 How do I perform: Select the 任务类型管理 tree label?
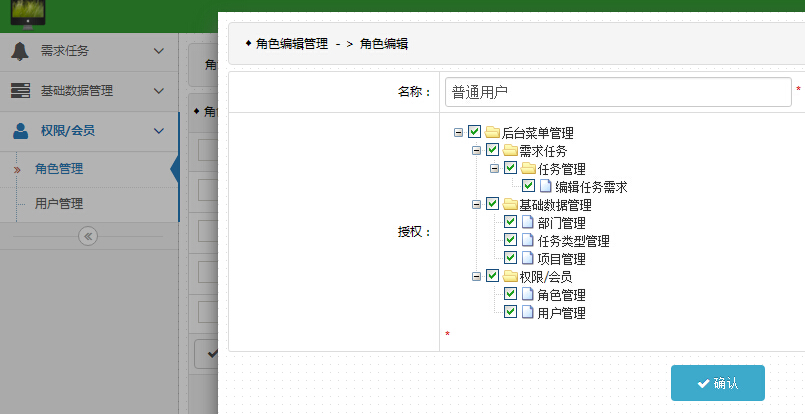(573, 241)
